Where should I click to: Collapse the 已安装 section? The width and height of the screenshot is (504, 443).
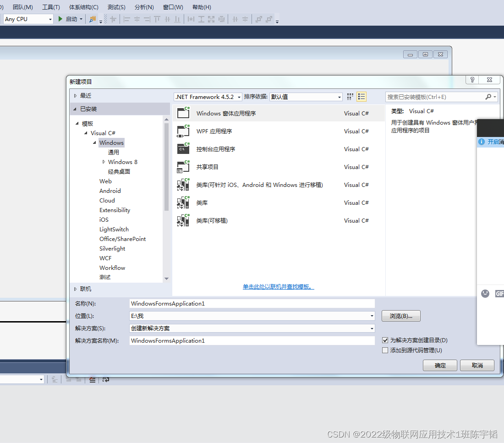point(75,109)
